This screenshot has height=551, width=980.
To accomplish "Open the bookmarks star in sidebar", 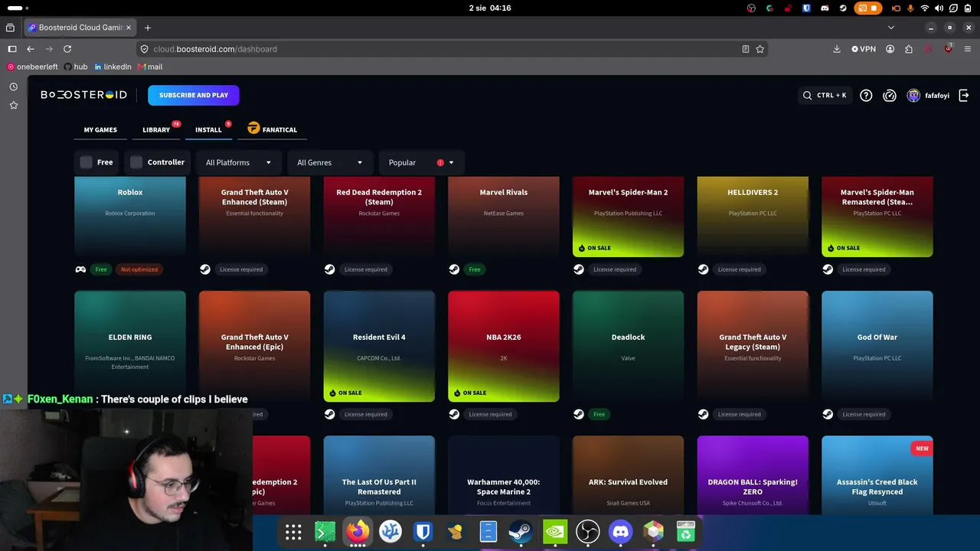I will (13, 105).
